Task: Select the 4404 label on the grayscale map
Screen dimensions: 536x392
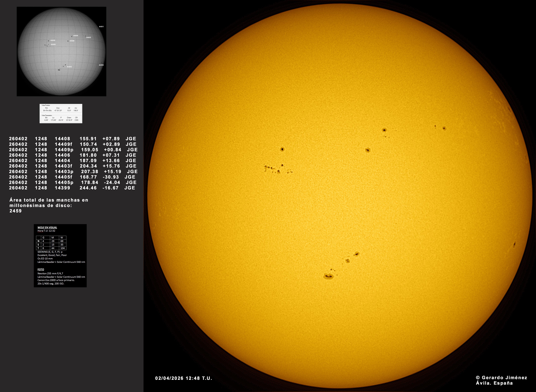Action: (76, 36)
